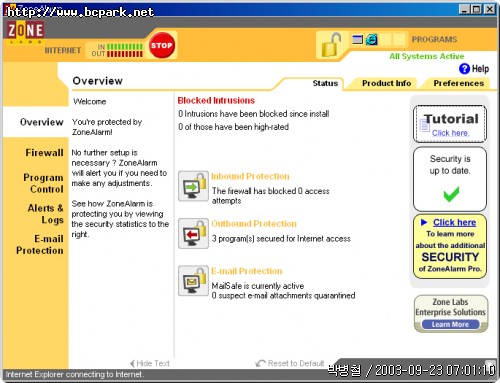The image size is (500, 383).
Task: Open E-mail Protection panel in sidebar
Action: [40, 245]
